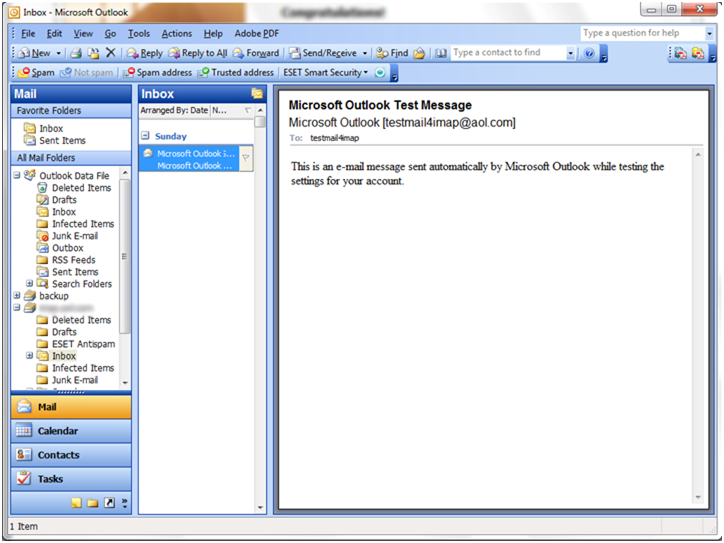Image resolution: width=724 pixels, height=543 pixels.
Task: Click the Reply button
Action: pos(145,53)
